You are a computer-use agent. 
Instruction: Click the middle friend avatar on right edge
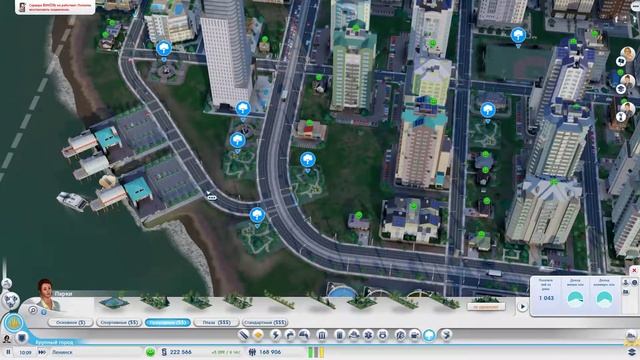[628, 82]
